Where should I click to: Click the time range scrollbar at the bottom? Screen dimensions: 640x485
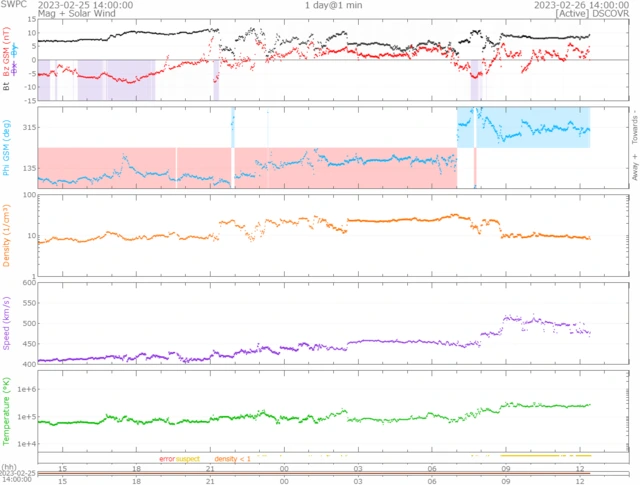click(x=333, y=474)
